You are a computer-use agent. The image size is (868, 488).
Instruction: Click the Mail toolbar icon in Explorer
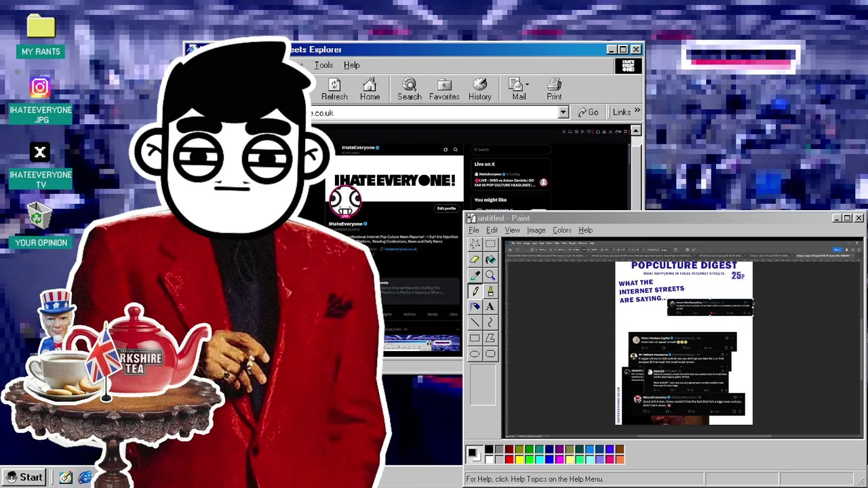[518, 89]
